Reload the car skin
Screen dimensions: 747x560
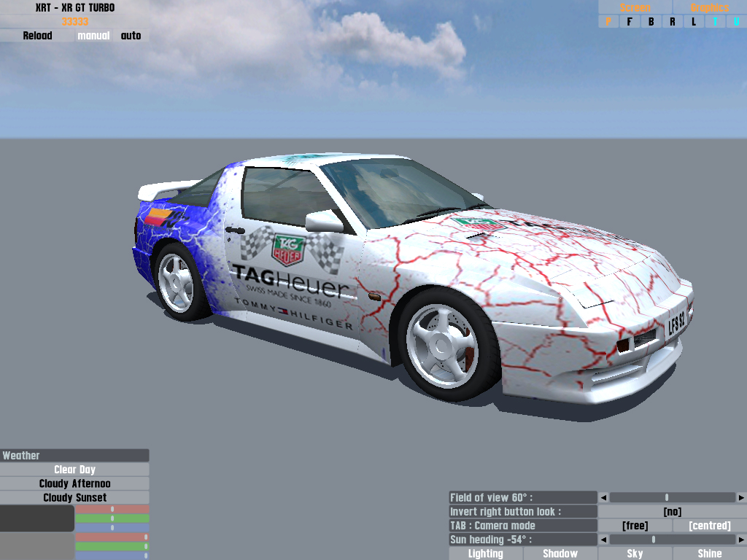(37, 35)
